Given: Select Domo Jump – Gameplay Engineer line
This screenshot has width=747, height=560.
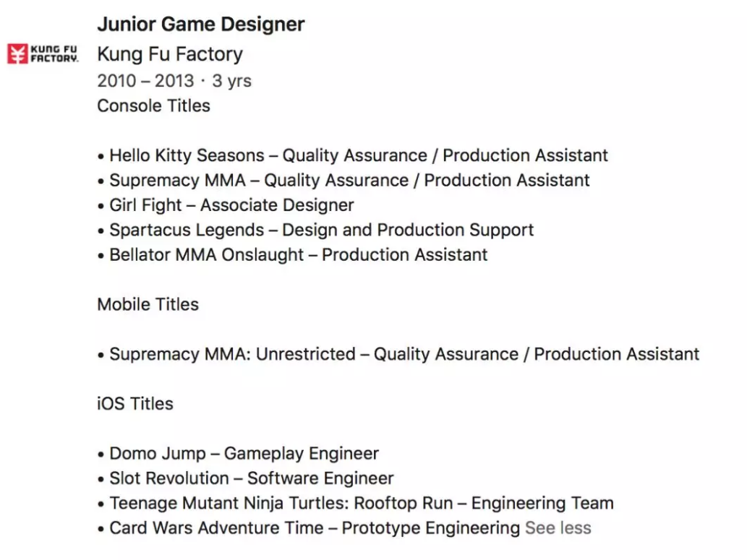Looking at the screenshot, I should [x=238, y=453].
